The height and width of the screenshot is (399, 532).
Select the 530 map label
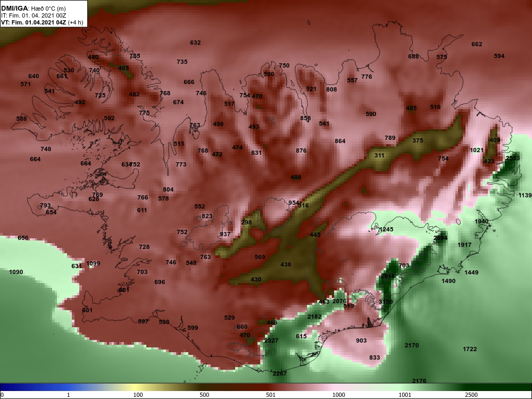click(x=69, y=71)
